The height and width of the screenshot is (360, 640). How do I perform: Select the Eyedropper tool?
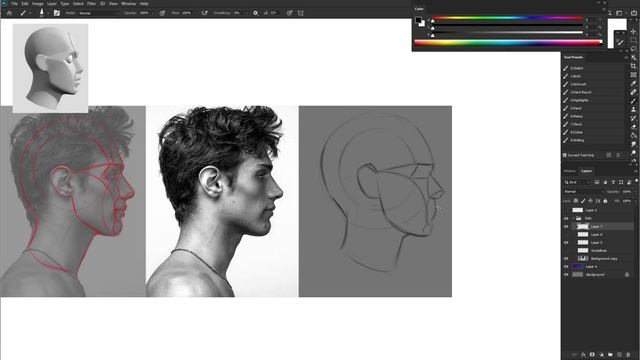(x=633, y=84)
